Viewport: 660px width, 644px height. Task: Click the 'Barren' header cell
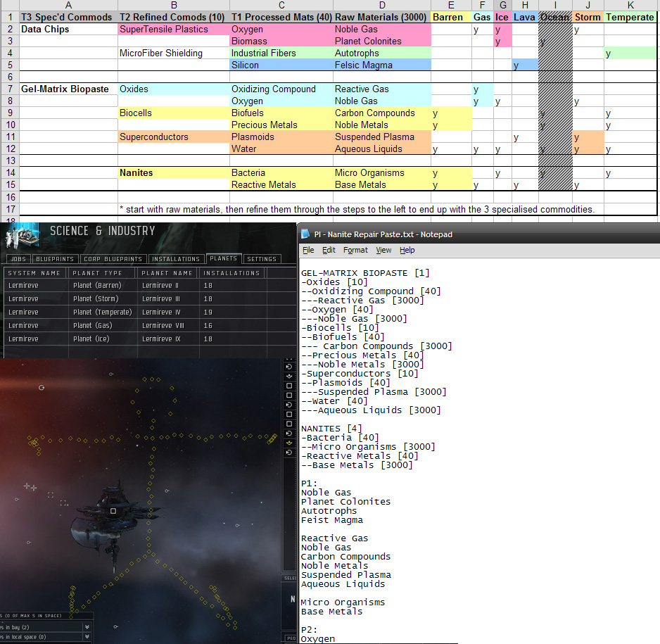(x=451, y=18)
